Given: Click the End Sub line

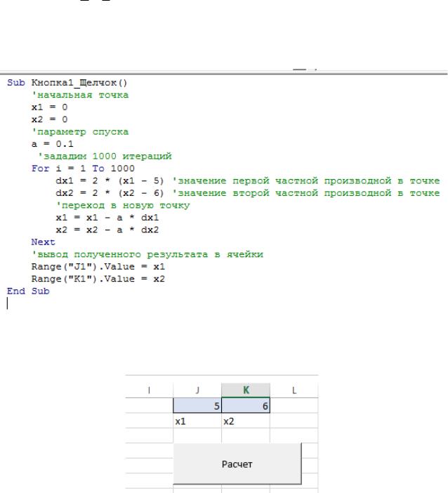Looking at the screenshot, I should (28, 291).
